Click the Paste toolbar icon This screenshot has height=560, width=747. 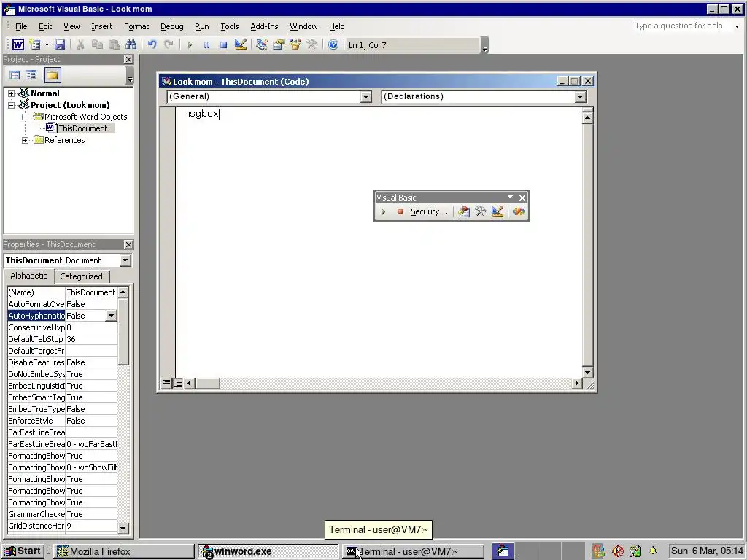pos(115,44)
